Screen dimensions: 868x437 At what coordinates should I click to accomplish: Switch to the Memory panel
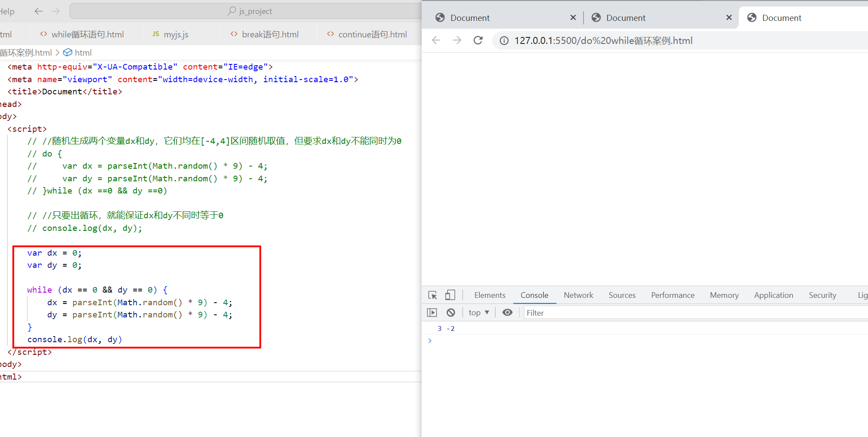[x=724, y=295]
